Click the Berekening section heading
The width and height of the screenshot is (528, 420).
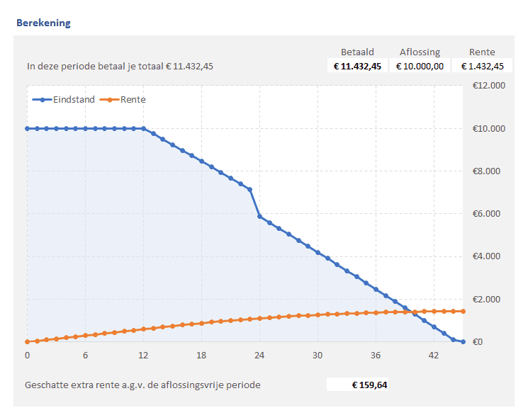tap(43, 23)
